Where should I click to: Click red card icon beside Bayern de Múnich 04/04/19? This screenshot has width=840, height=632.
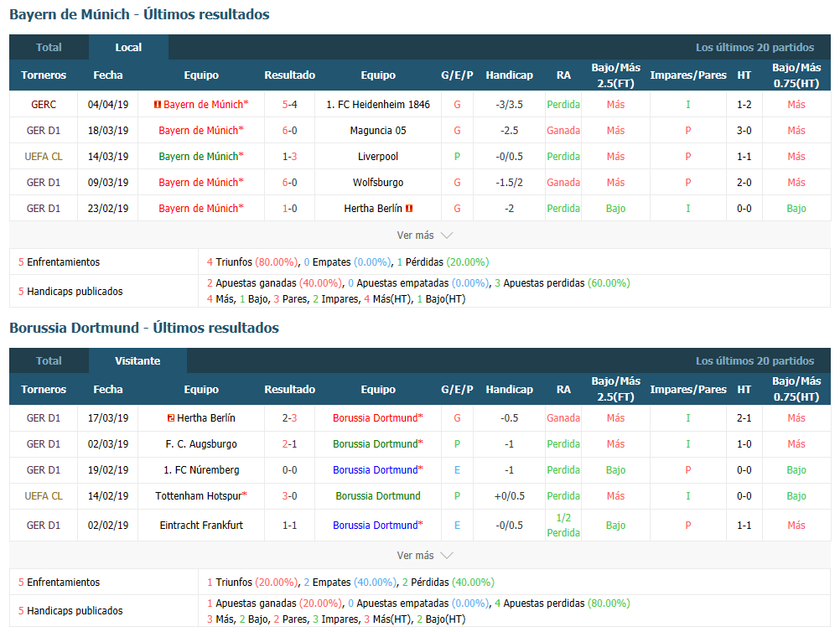158,105
